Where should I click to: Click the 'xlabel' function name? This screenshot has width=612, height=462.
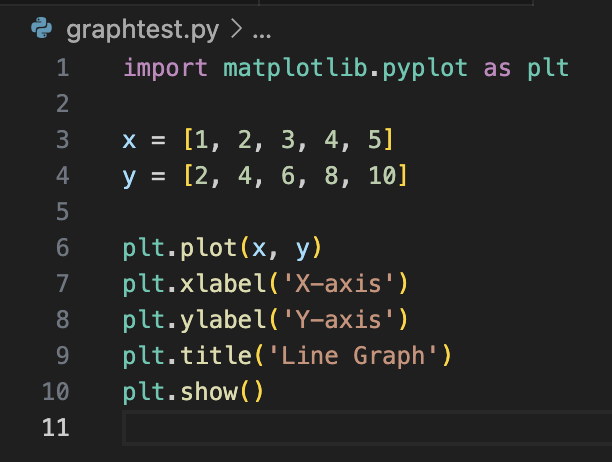(x=223, y=284)
